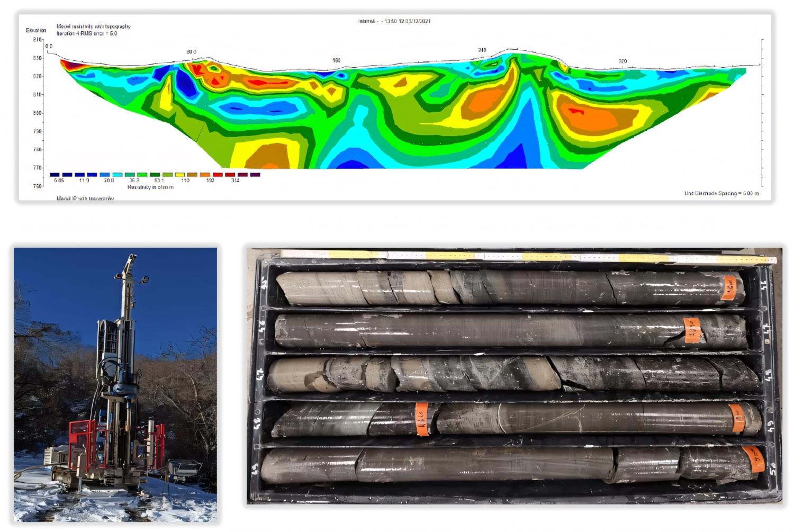Click the 790 elevation tick label
Viewport: 794px width, 532px height.
click(x=37, y=131)
